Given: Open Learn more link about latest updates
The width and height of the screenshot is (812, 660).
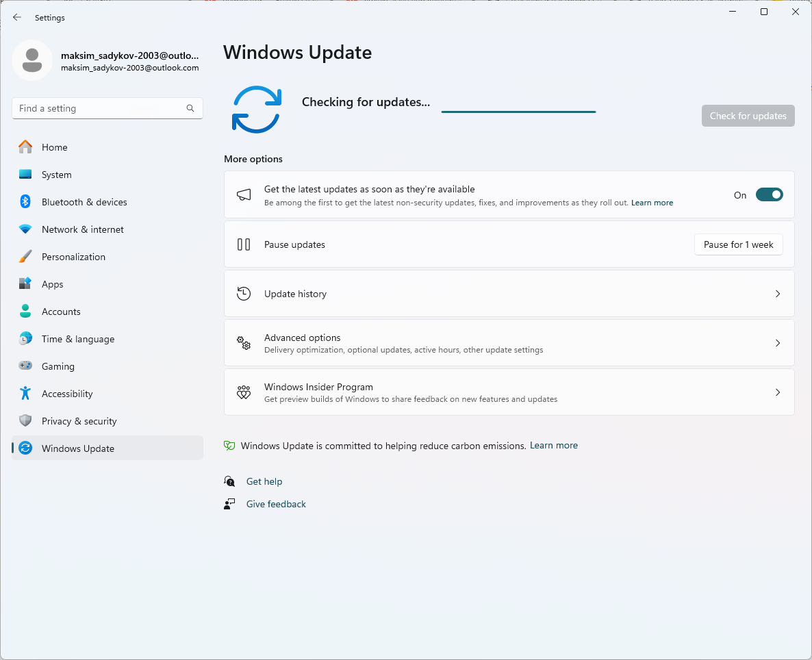Looking at the screenshot, I should coord(652,203).
